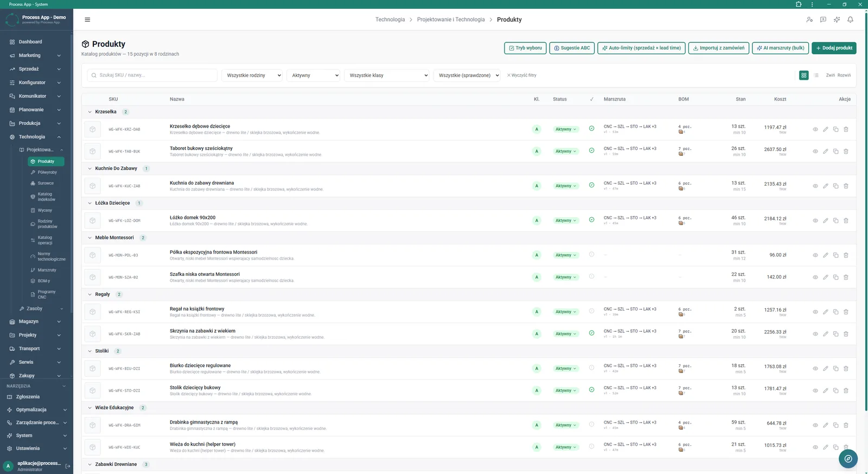
Task: Click the hamburger menu icon
Action: (x=87, y=20)
